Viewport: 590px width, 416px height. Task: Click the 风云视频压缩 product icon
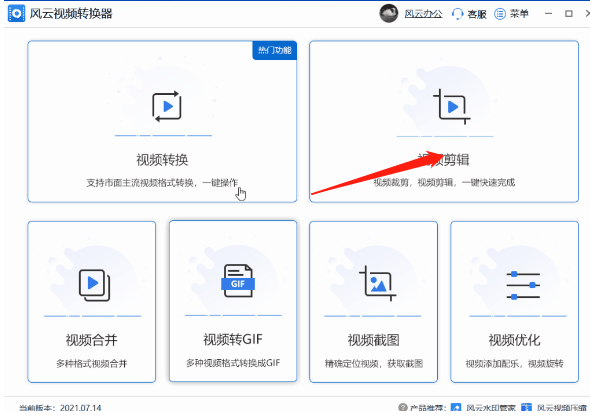coord(526,407)
